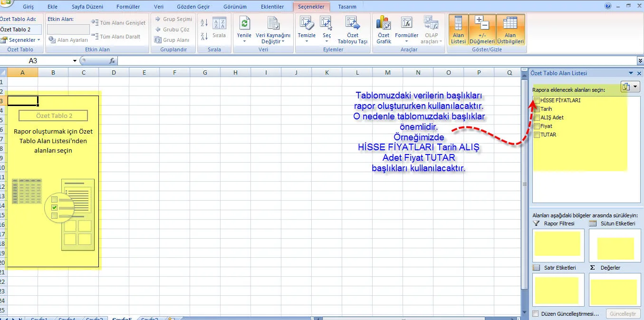Open field list layout dropdown button
The image size is (644, 320).
(x=630, y=87)
